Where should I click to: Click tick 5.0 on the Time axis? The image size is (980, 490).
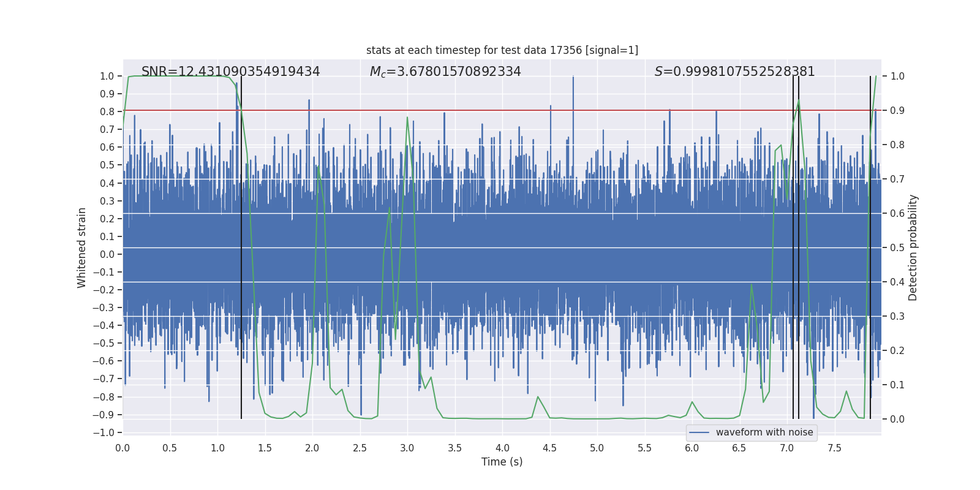pyautogui.click(x=597, y=448)
